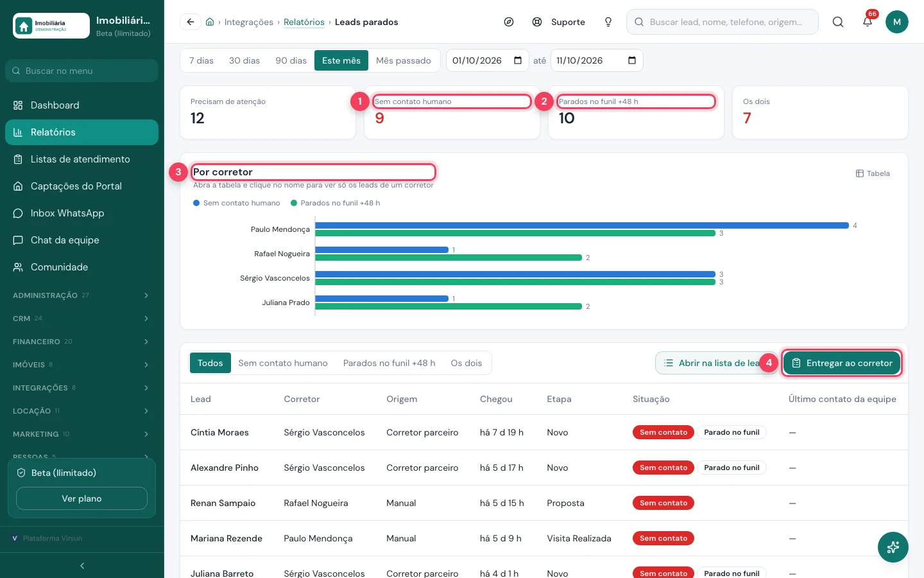This screenshot has height=578, width=924.
Task: Go back with the arrow button
Action: pyautogui.click(x=191, y=22)
